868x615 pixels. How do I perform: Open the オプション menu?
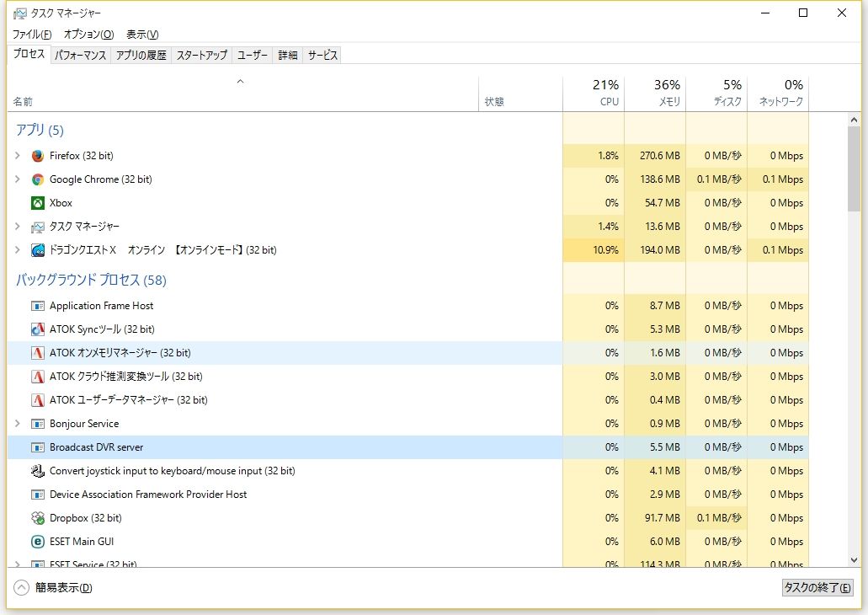tap(88, 35)
